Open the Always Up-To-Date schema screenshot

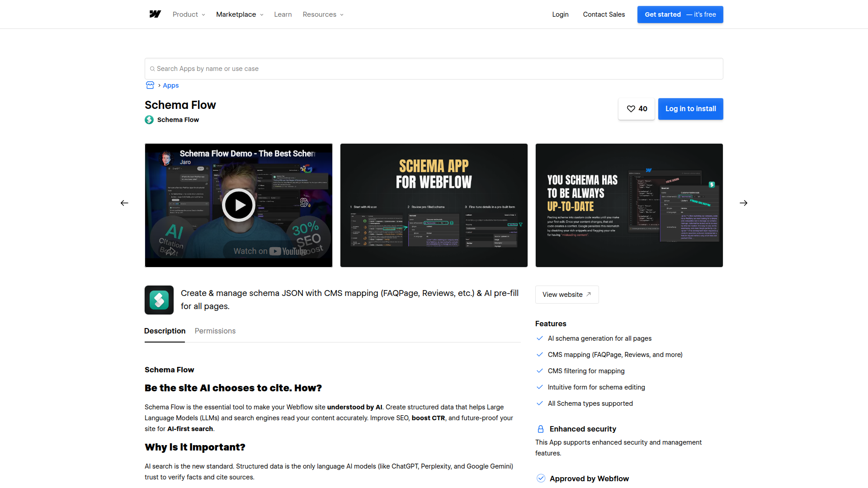[629, 205]
